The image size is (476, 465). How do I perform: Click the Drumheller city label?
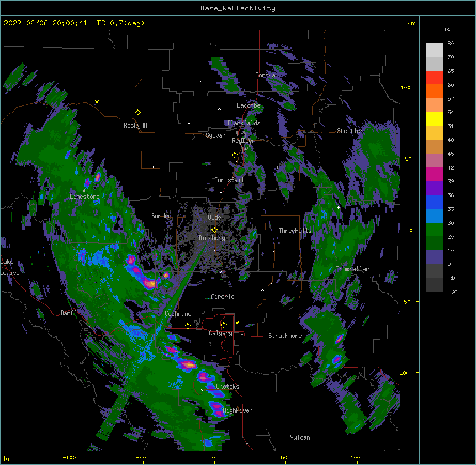coord(352,270)
